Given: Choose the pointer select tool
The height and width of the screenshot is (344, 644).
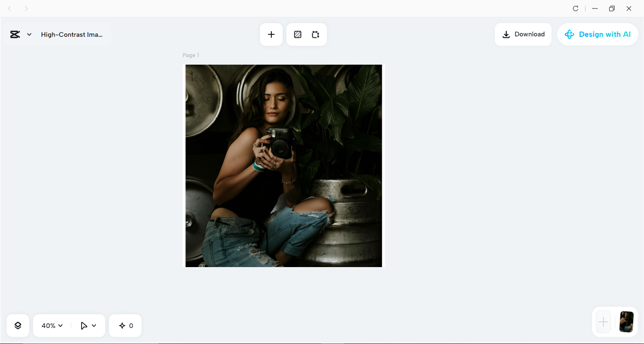Looking at the screenshot, I should pyautogui.click(x=84, y=326).
